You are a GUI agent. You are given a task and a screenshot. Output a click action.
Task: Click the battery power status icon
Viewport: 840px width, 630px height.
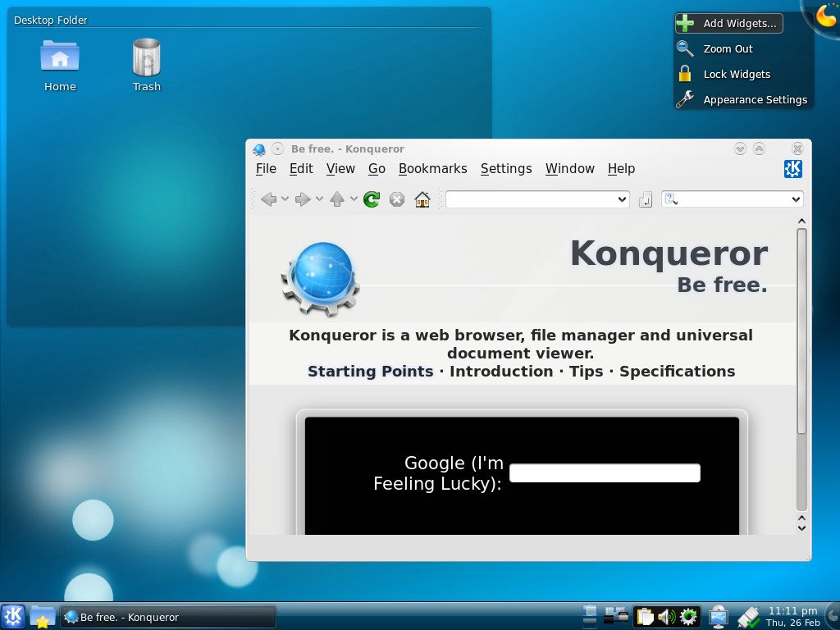pos(749,617)
